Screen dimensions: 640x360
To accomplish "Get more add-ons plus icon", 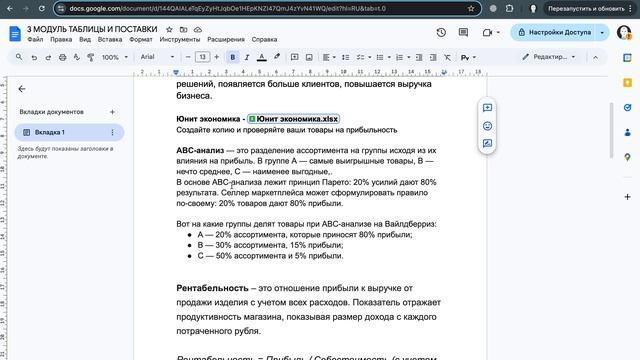I will click(627, 197).
